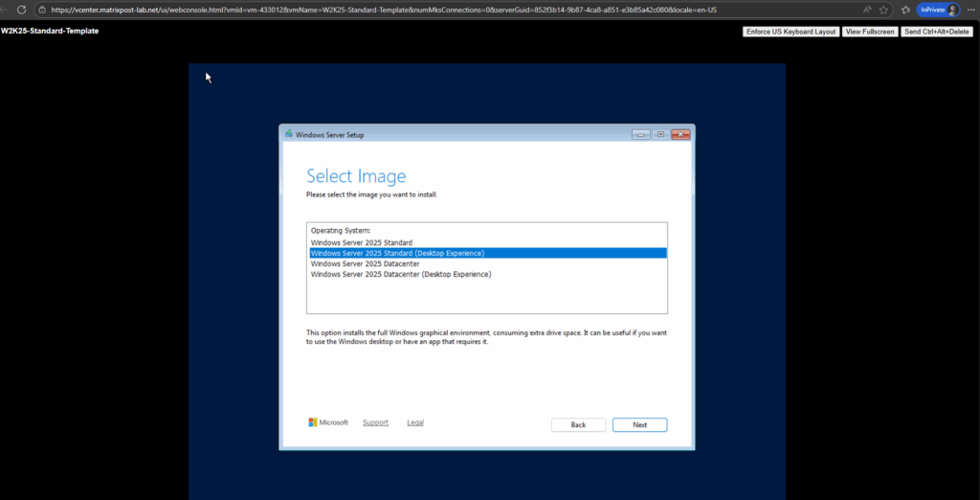Screen dimensions: 980x500
Task: Add page to favorites with star icon
Action: pyautogui.click(x=883, y=10)
